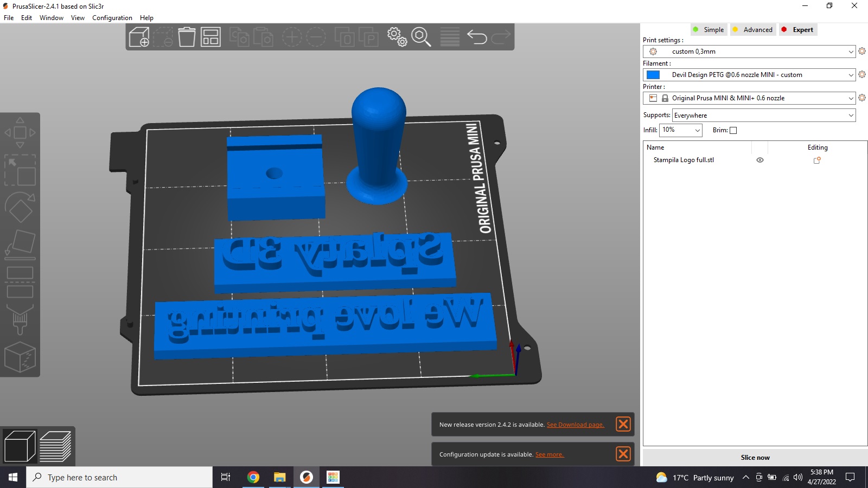Viewport: 868px width, 488px height.
Task: Click the Copy toolbar icon
Action: pos(239,37)
